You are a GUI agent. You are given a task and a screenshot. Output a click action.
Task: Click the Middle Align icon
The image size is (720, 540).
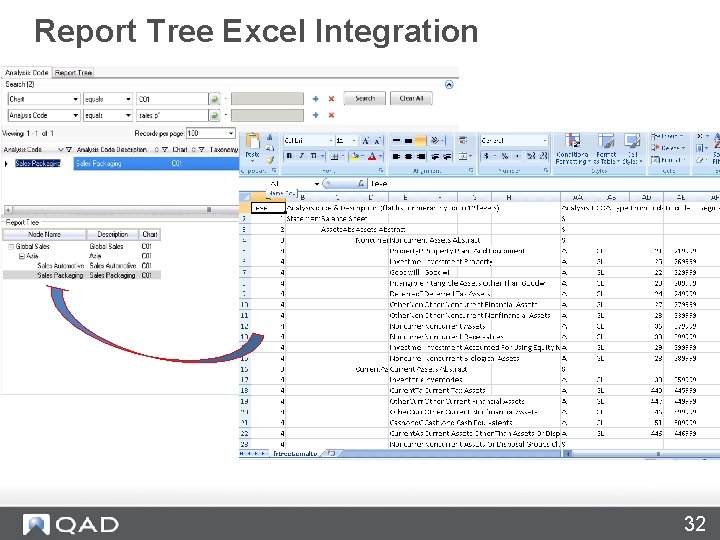(x=408, y=141)
